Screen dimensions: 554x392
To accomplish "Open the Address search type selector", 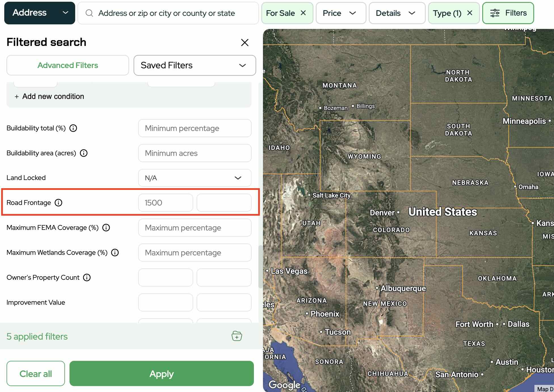I will (40, 13).
